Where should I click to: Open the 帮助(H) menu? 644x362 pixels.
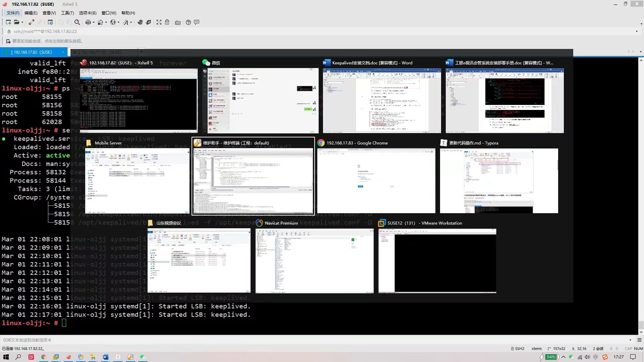click(128, 13)
